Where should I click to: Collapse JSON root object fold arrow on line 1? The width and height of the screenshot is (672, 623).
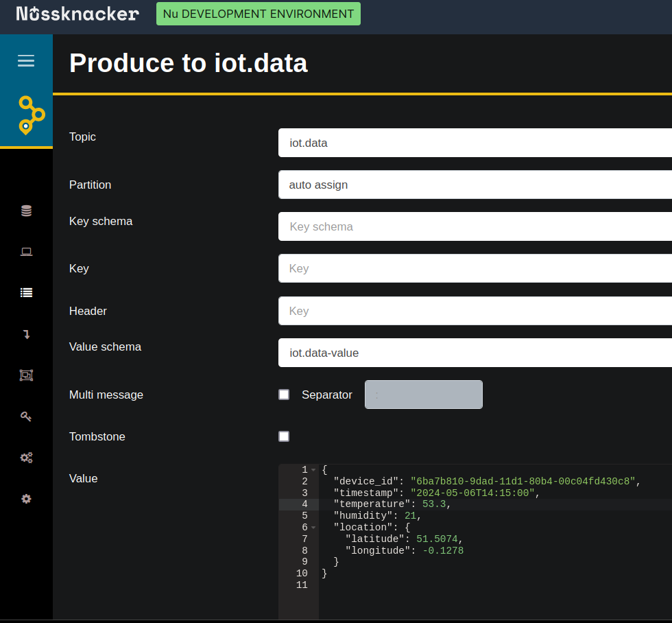click(313, 470)
